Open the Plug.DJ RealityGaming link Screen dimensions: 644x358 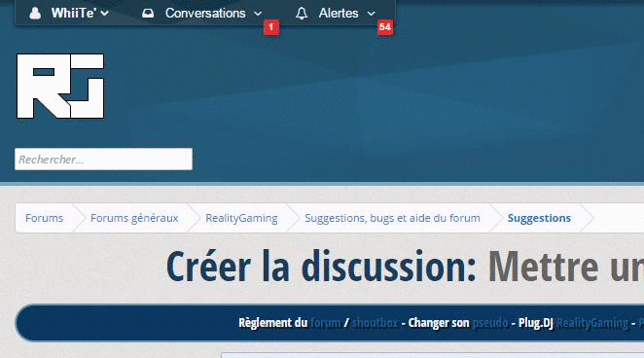point(592,323)
